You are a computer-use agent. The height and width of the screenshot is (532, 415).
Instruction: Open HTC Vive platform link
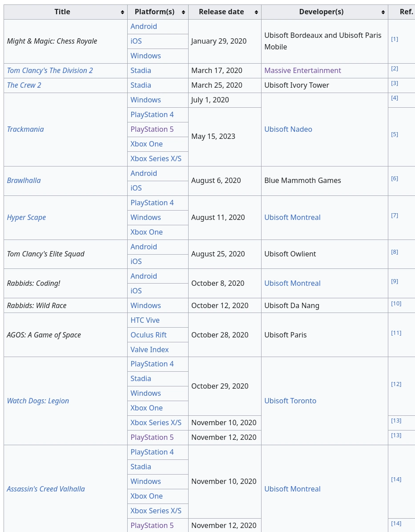pos(145,320)
